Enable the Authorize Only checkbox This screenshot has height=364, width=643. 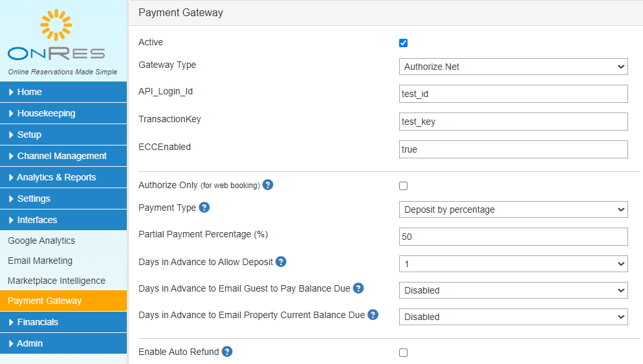pos(403,186)
